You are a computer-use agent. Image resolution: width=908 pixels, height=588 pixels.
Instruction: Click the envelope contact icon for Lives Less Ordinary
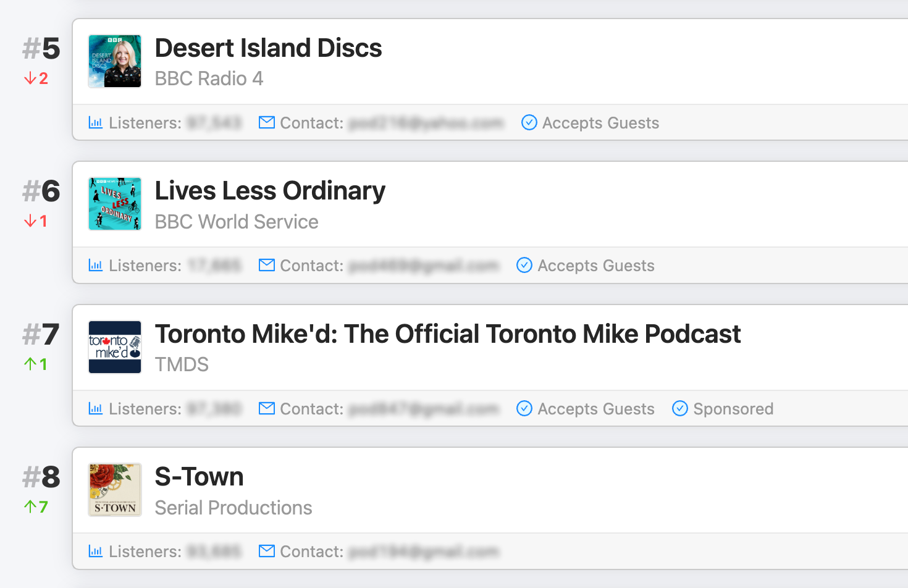pos(267,265)
